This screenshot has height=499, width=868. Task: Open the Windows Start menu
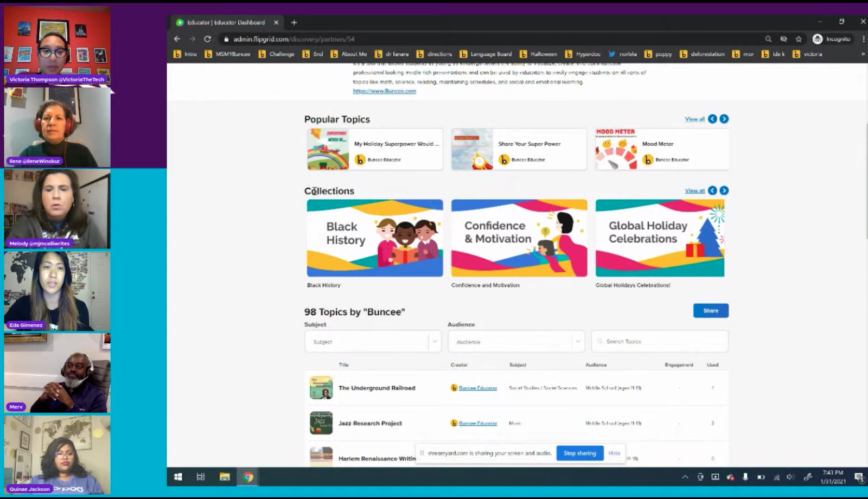pos(178,477)
